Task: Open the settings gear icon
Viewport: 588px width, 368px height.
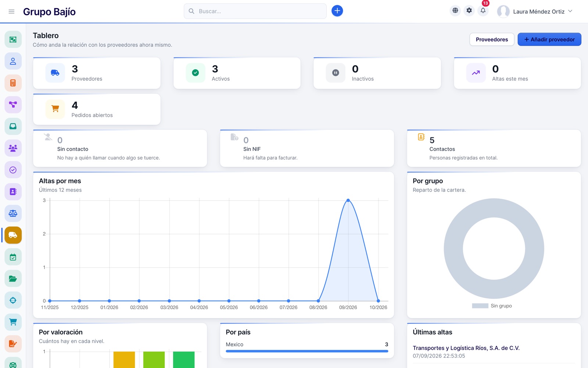Action: [x=469, y=11]
